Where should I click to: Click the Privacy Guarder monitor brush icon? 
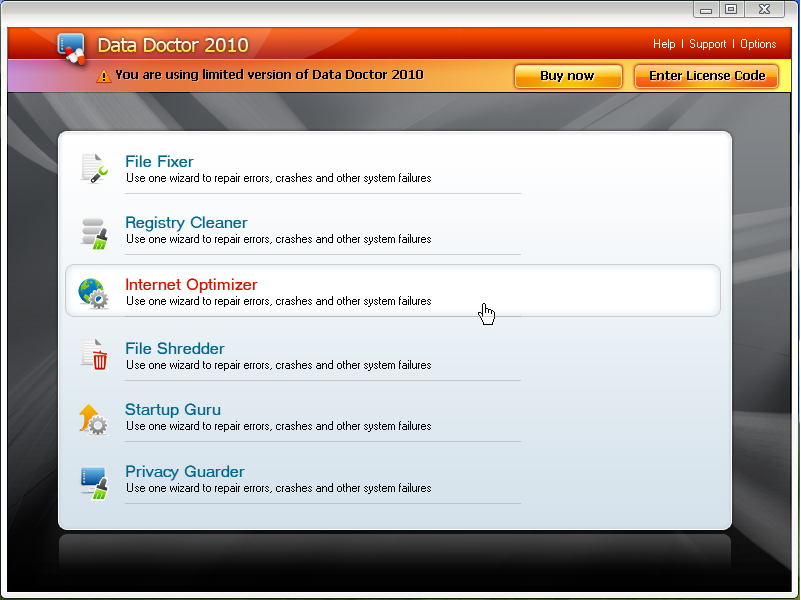click(94, 483)
